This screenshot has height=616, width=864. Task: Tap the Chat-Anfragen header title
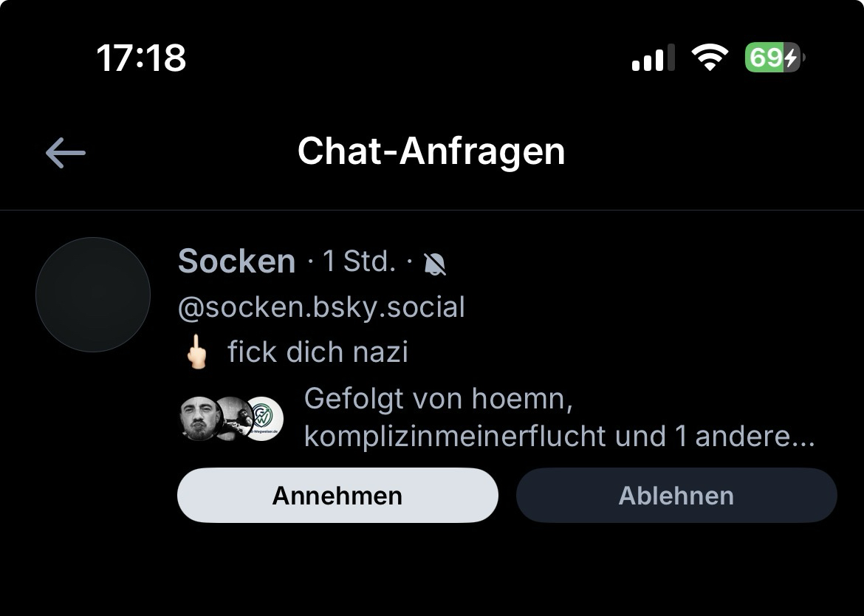click(431, 151)
